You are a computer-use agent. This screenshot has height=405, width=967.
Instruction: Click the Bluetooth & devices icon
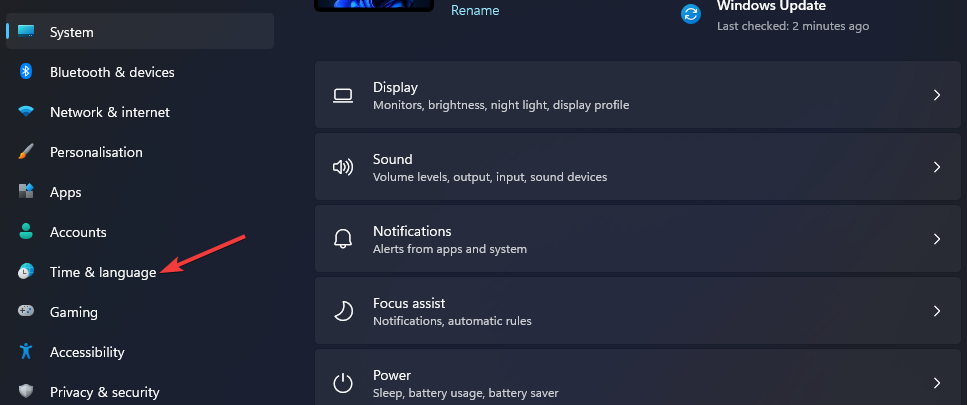point(26,72)
